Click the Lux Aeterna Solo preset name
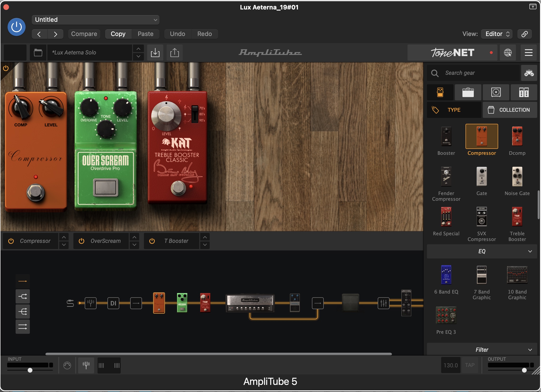This screenshot has height=392, width=541. tap(89, 53)
